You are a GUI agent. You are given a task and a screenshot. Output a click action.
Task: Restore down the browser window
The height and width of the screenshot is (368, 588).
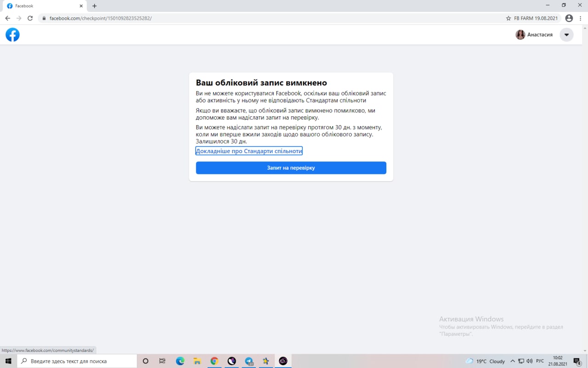[564, 5]
